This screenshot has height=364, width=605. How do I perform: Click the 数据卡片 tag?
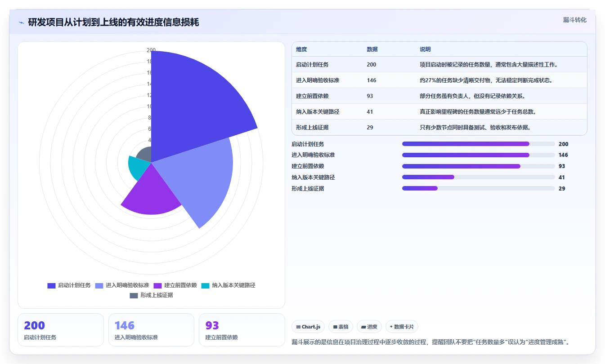click(402, 327)
